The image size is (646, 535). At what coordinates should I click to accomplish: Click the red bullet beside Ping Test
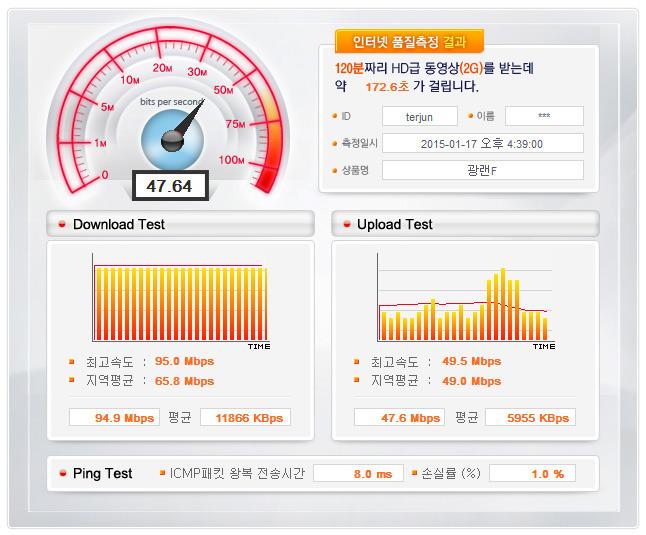point(63,473)
